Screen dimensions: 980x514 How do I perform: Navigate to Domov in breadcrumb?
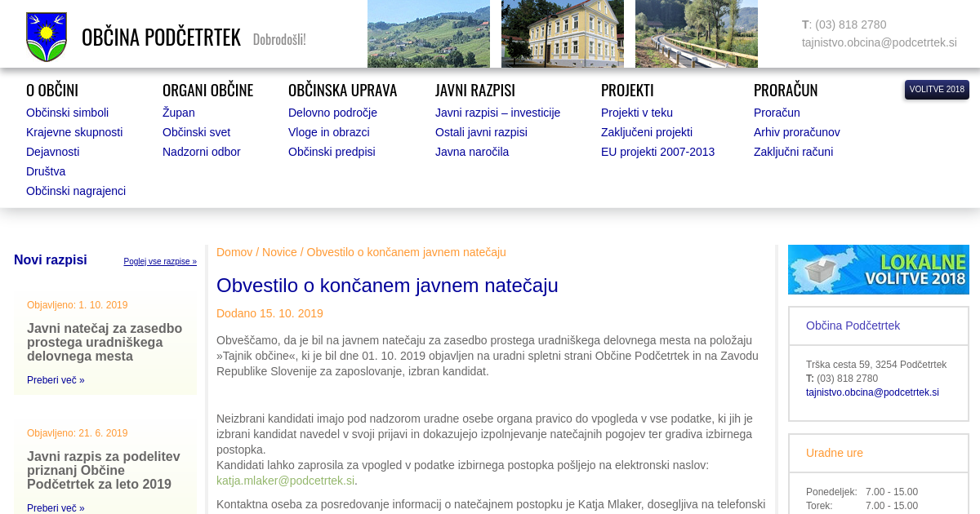pos(234,252)
